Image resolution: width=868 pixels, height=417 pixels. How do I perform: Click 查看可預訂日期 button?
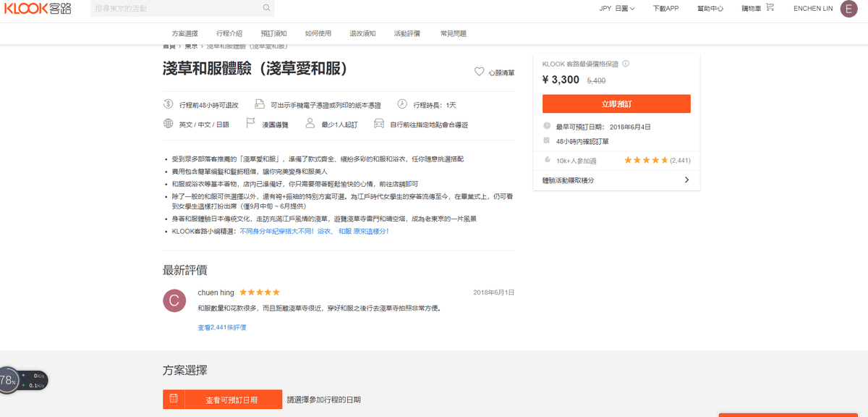point(232,400)
